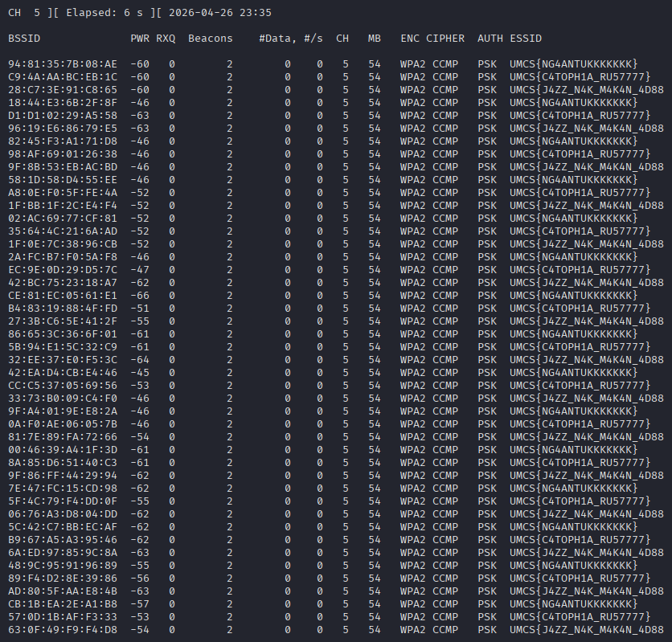
Task: Click WPA2 on the 98:AF:69:01:26:38 row
Action: point(412,154)
